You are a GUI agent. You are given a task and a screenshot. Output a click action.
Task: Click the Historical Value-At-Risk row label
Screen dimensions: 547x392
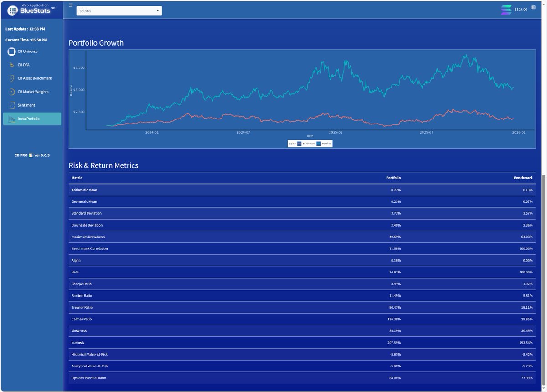[x=90, y=354]
